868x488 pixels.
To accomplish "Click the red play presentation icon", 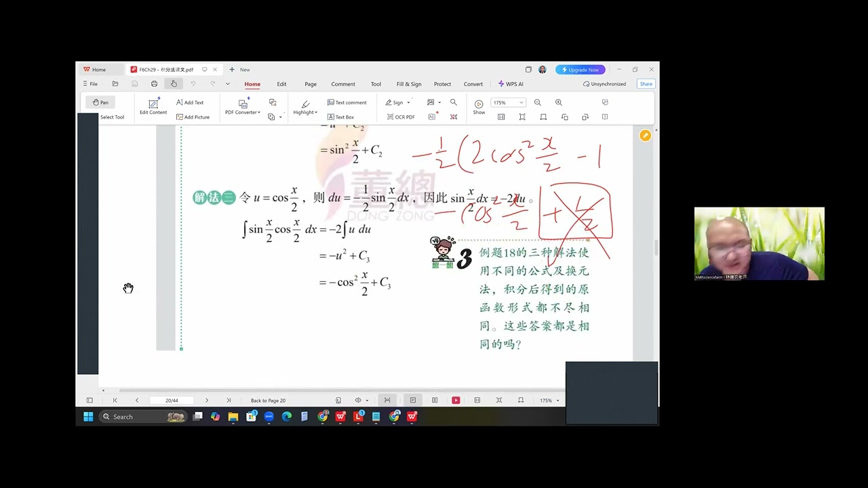I will [456, 401].
